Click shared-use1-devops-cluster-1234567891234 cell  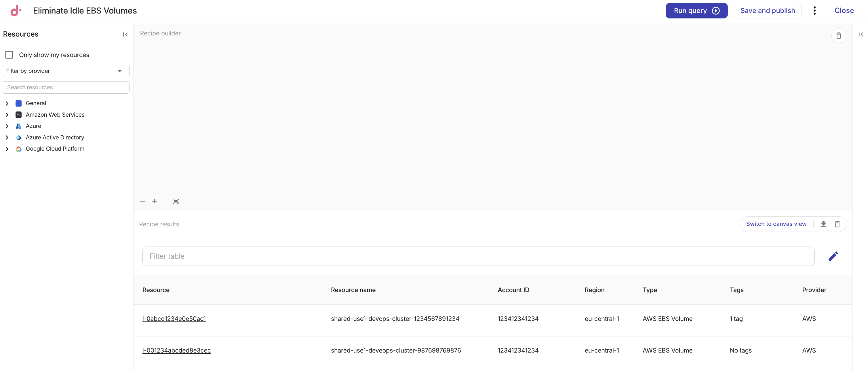click(x=395, y=319)
